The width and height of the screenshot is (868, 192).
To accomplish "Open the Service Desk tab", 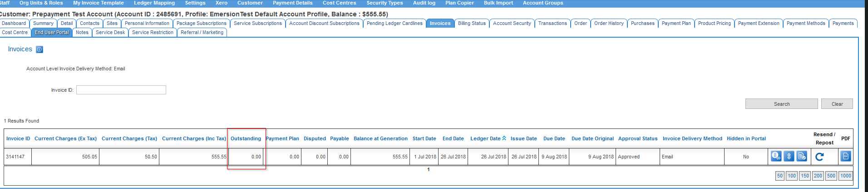I will 110,33.
